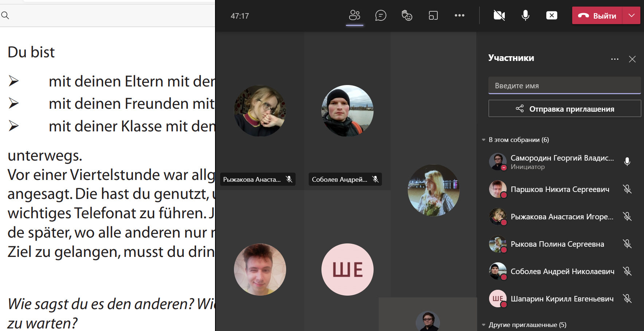Click the search magnifier icon in document

coord(5,15)
